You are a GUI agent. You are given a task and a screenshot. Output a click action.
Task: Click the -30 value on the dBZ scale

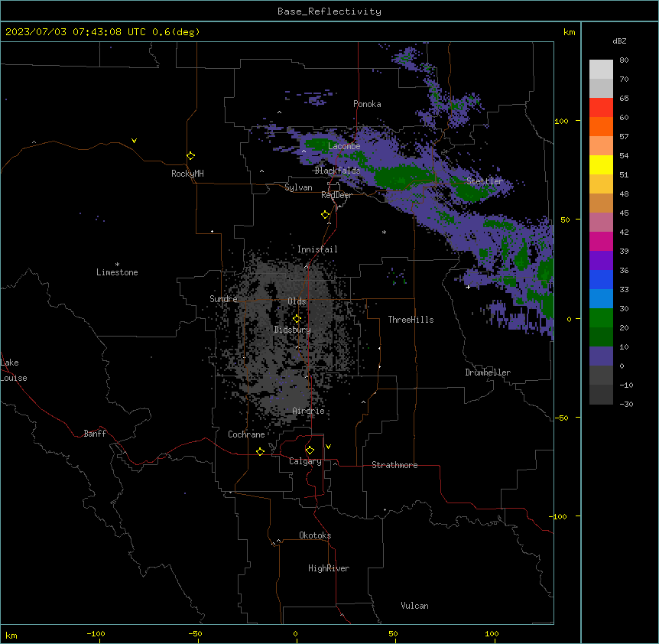626,404
